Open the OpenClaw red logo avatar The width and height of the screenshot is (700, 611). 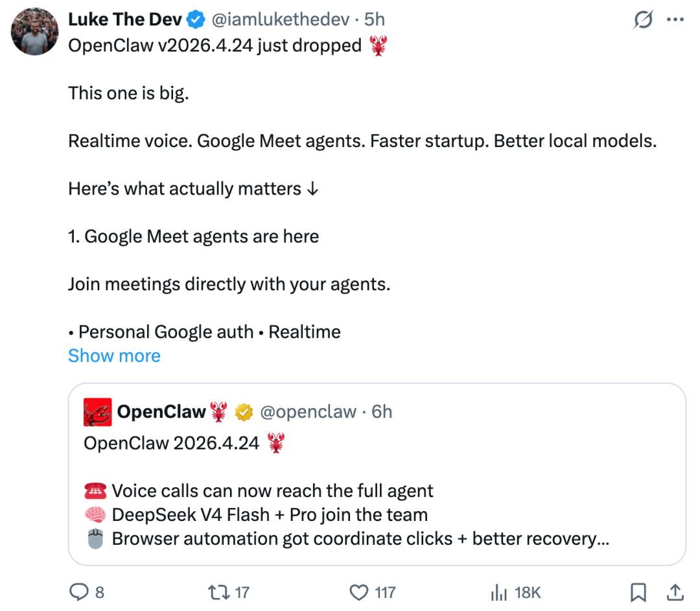point(98,412)
